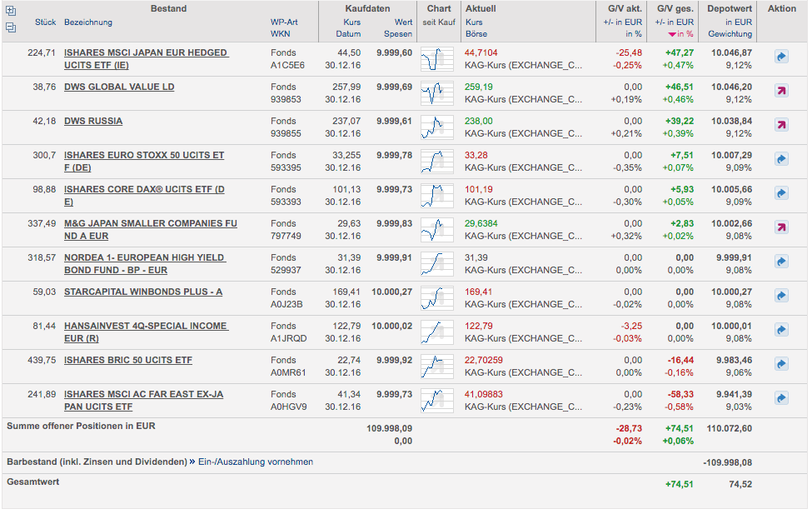The image size is (812, 514).
Task: Open the M&G JAPAN SMALLER COMPANIES FUND link
Action: 150,230
